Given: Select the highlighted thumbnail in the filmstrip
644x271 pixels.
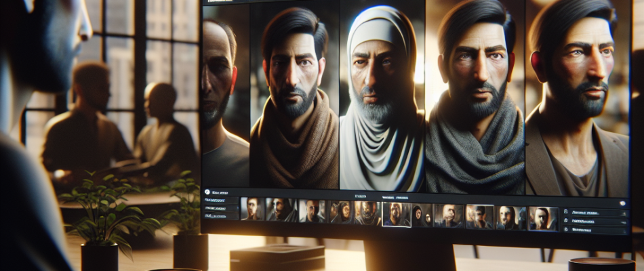Looking at the screenshot, I should [396, 214].
